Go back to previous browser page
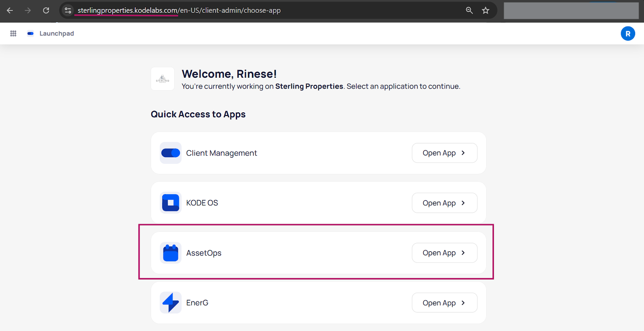 click(x=10, y=10)
